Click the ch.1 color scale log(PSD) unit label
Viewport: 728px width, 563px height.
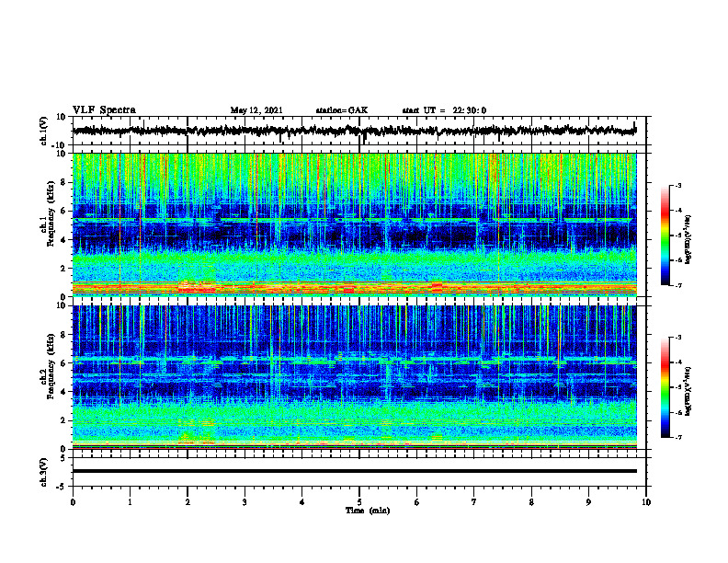pyautogui.click(x=688, y=239)
